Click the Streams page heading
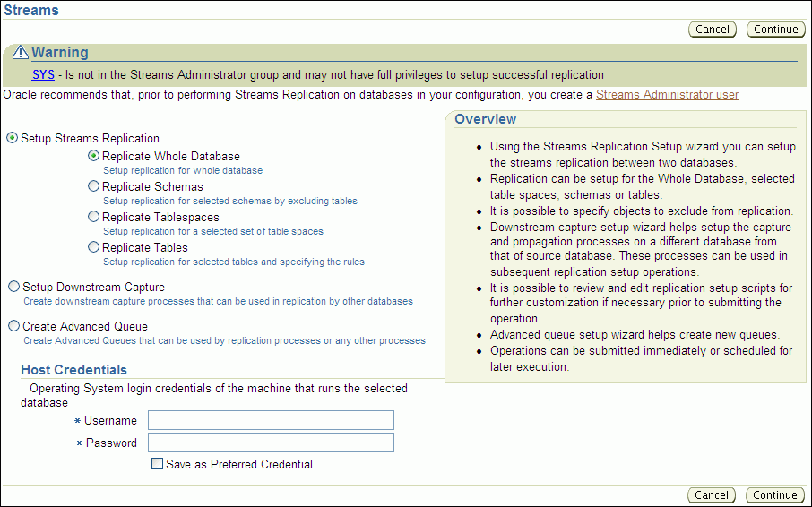 pos(31,11)
